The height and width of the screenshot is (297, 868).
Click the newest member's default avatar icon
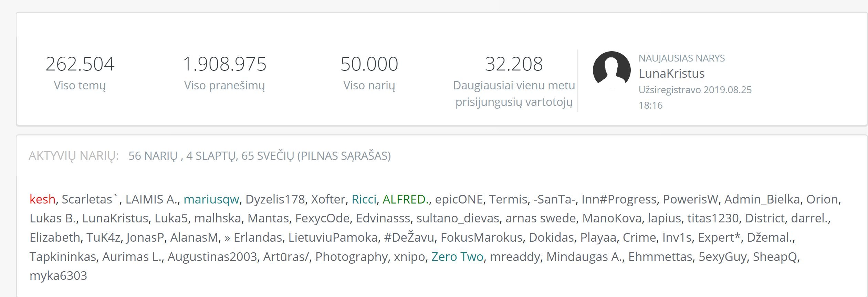tap(611, 70)
